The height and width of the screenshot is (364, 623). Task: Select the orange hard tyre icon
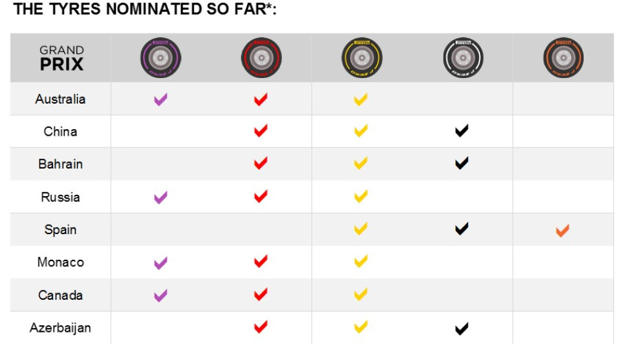click(563, 58)
